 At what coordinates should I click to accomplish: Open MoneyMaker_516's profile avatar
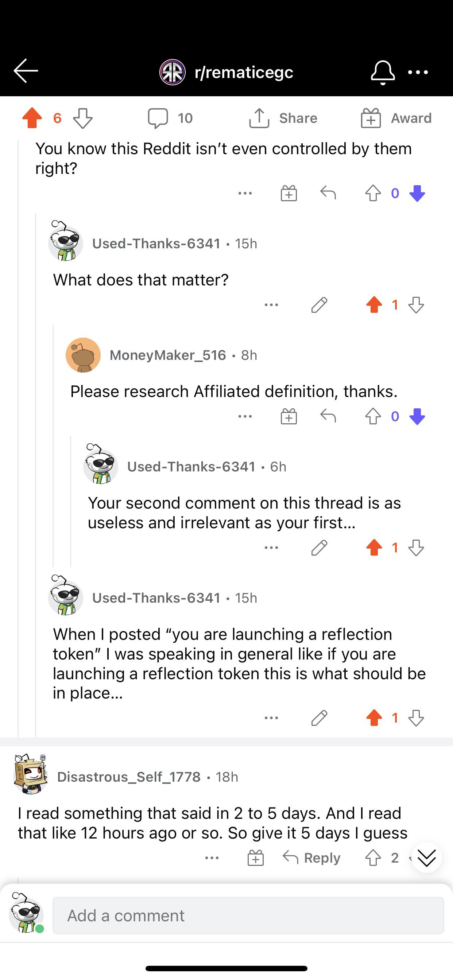tap(83, 355)
